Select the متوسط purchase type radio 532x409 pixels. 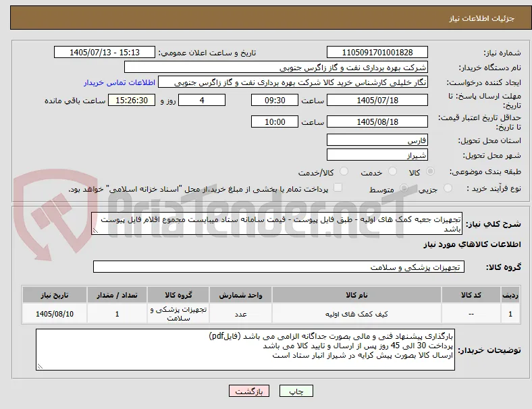pos(404,188)
